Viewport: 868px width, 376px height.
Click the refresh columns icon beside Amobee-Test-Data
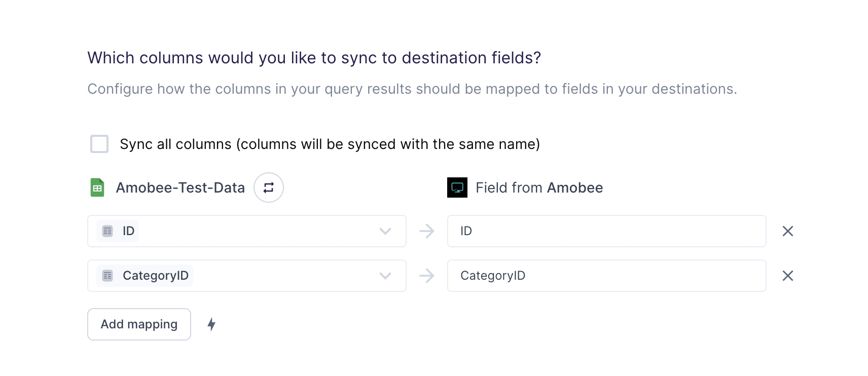click(269, 187)
